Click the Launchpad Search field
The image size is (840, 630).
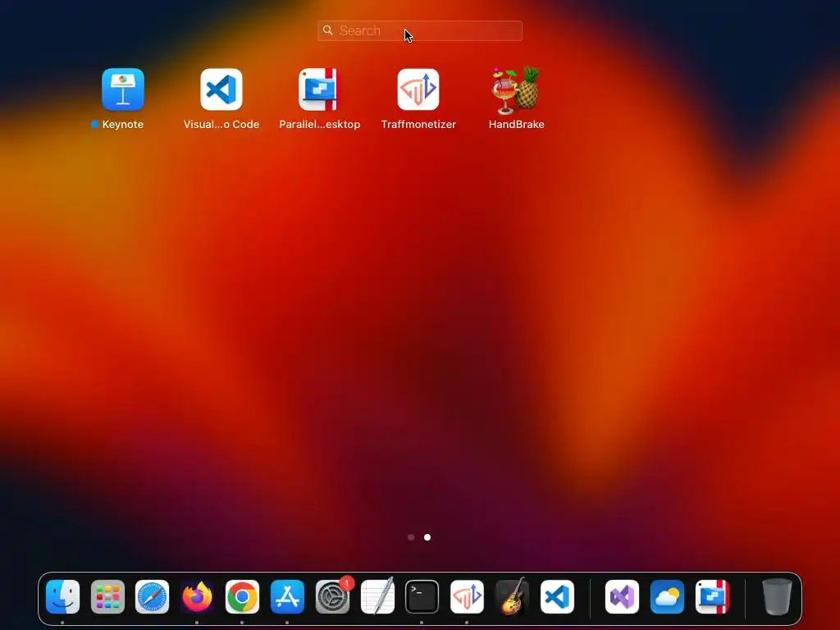[x=420, y=30]
